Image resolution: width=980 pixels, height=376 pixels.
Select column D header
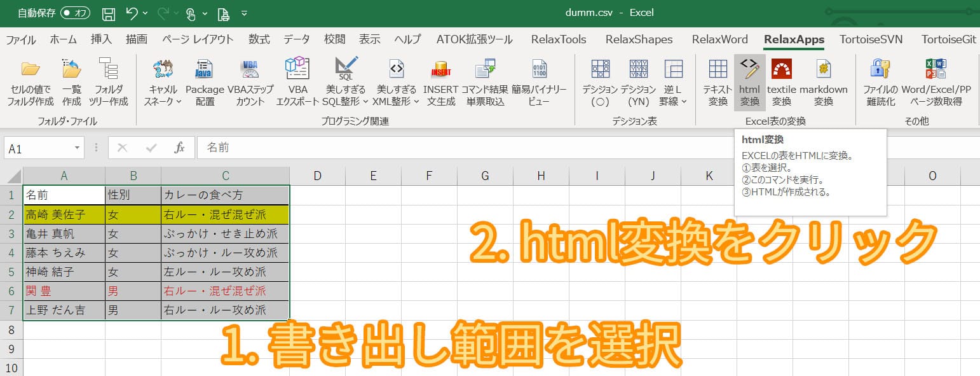pos(317,176)
